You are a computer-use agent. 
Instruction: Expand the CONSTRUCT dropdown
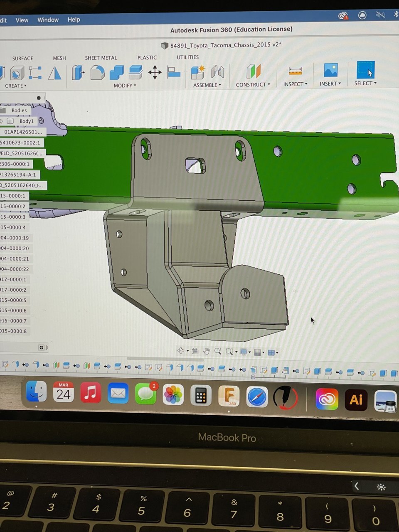(253, 84)
